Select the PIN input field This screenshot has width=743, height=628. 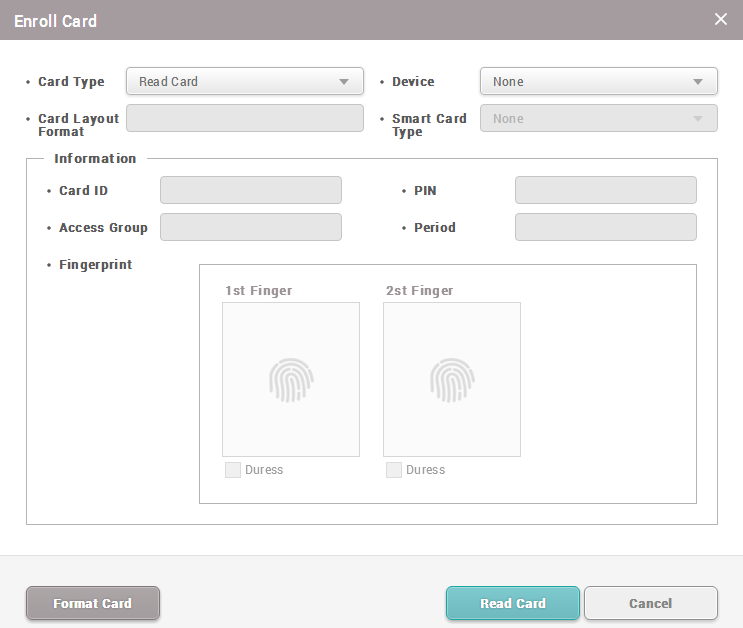(605, 190)
